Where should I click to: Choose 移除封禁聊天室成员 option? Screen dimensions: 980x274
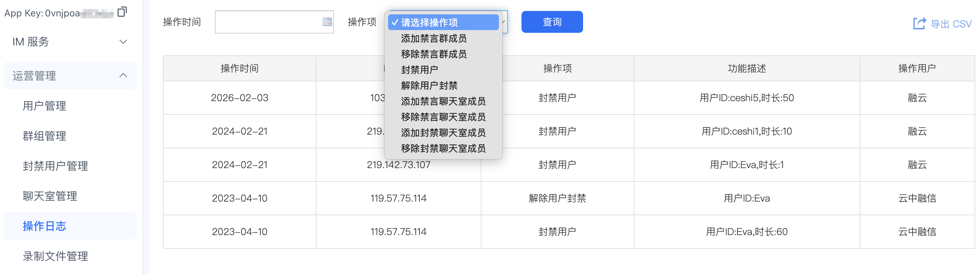[443, 148]
